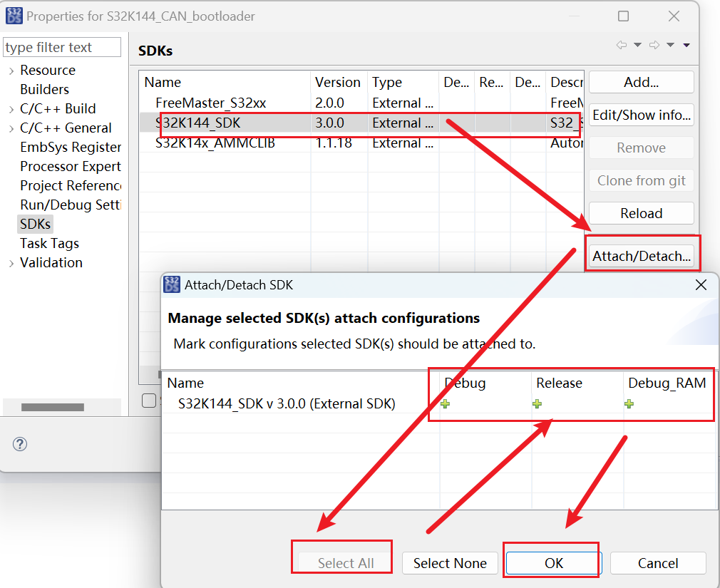This screenshot has height=588, width=720.
Task: Click the Attach/Detach SDK dialog icon
Action: click(x=172, y=284)
